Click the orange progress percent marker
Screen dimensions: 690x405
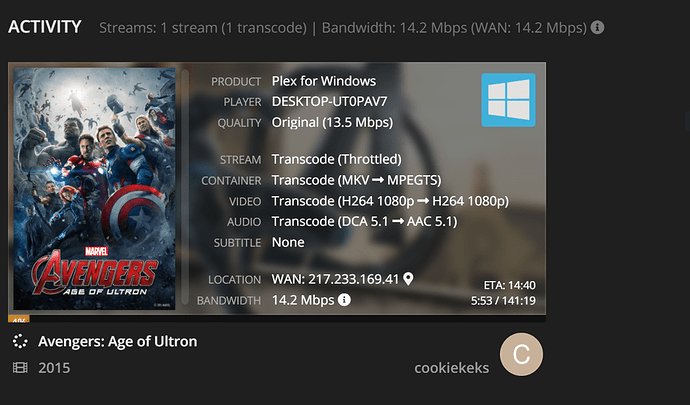coord(18,319)
